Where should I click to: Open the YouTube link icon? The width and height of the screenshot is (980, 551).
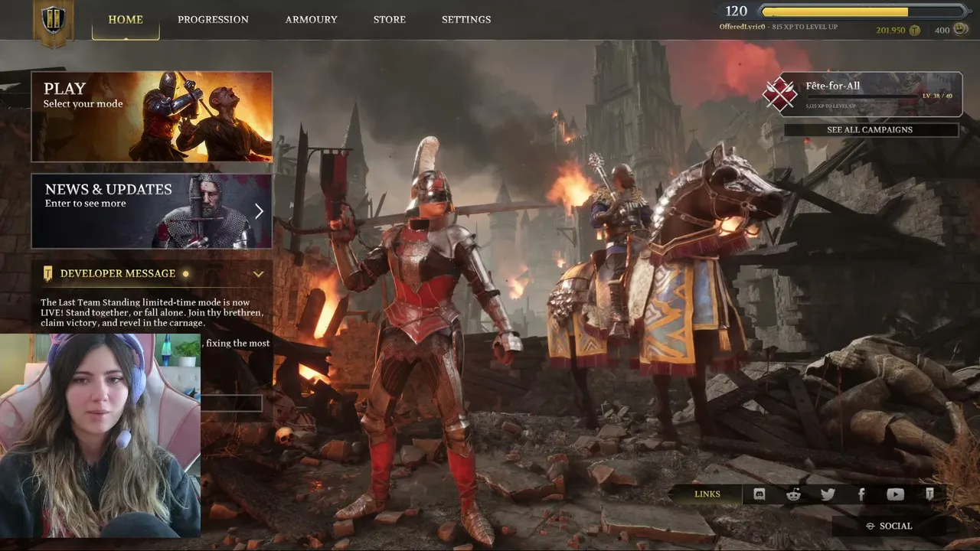click(x=895, y=494)
